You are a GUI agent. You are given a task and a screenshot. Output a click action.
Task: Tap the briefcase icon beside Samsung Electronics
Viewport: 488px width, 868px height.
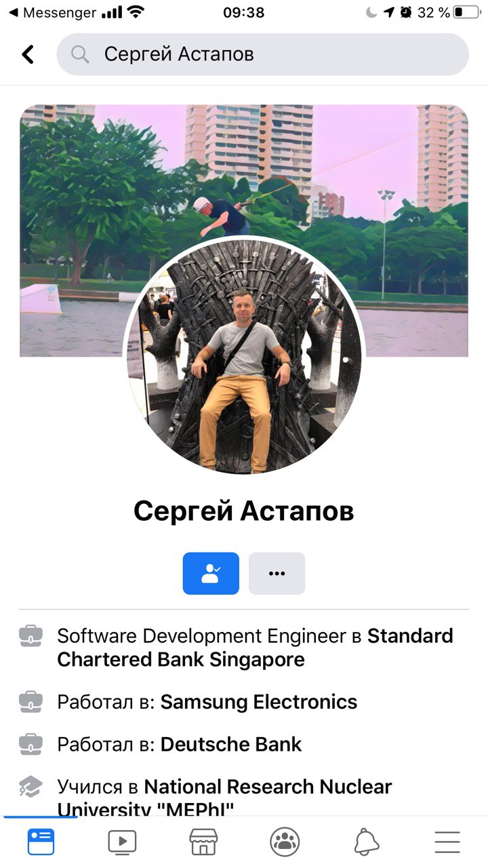[x=30, y=702]
